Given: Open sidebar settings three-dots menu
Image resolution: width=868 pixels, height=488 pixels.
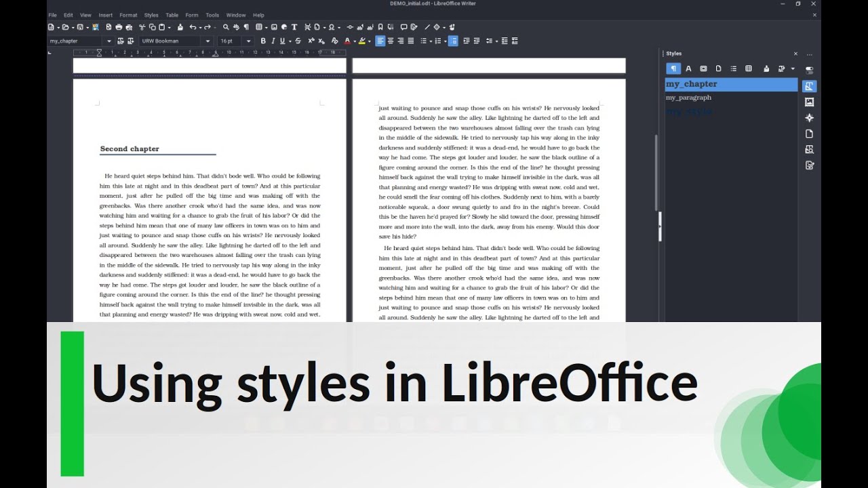Looking at the screenshot, I should click(x=809, y=54).
